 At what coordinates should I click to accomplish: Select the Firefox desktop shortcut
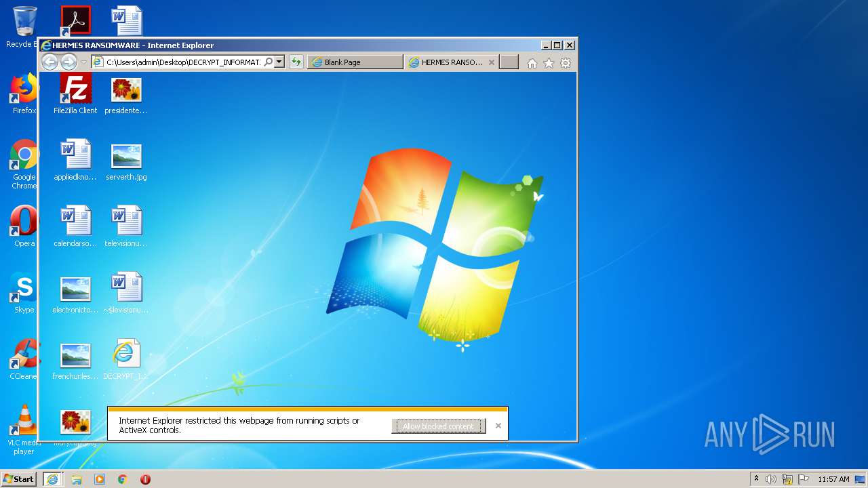coord(24,94)
